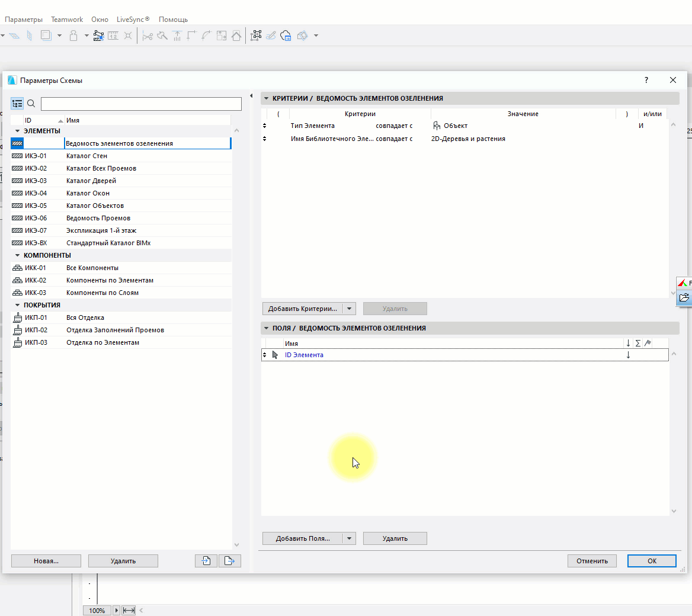
Task: Open the Teamwork menu
Action: (67, 20)
